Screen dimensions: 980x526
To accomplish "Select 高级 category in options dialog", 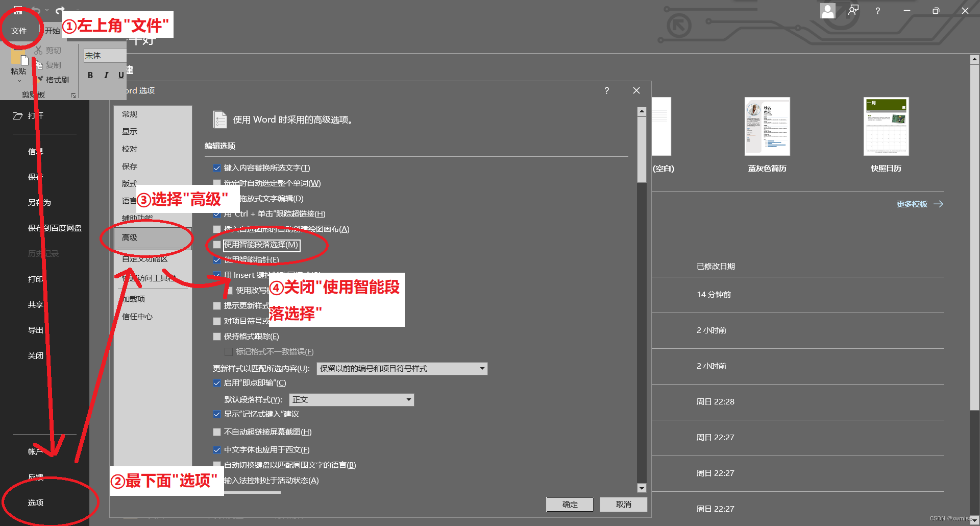I will [153, 237].
